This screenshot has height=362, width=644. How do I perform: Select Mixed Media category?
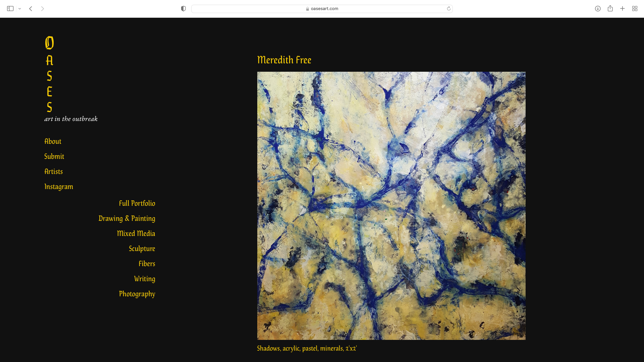(136, 234)
